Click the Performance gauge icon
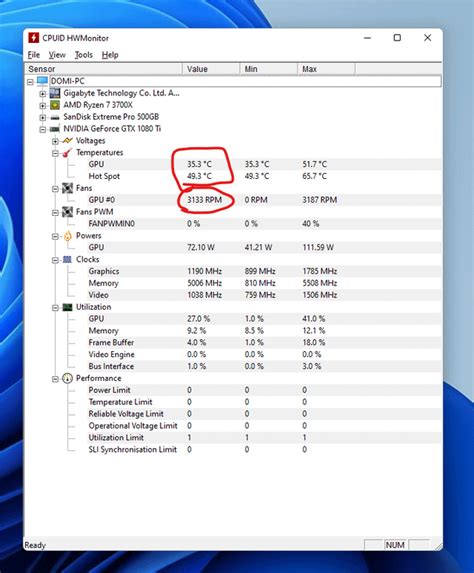The image size is (474, 573). pos(68,378)
